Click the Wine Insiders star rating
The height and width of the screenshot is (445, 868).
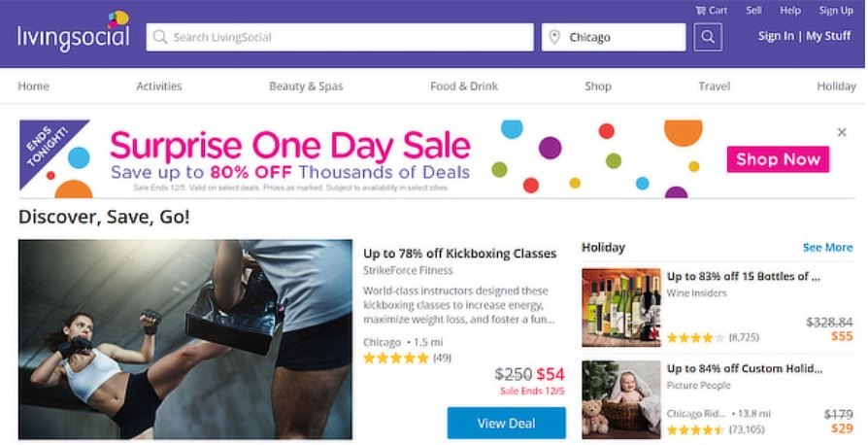coord(694,337)
